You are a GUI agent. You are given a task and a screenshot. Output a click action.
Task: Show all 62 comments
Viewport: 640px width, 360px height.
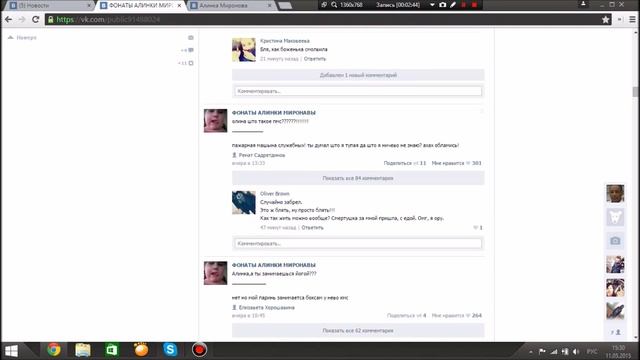[x=358, y=331]
